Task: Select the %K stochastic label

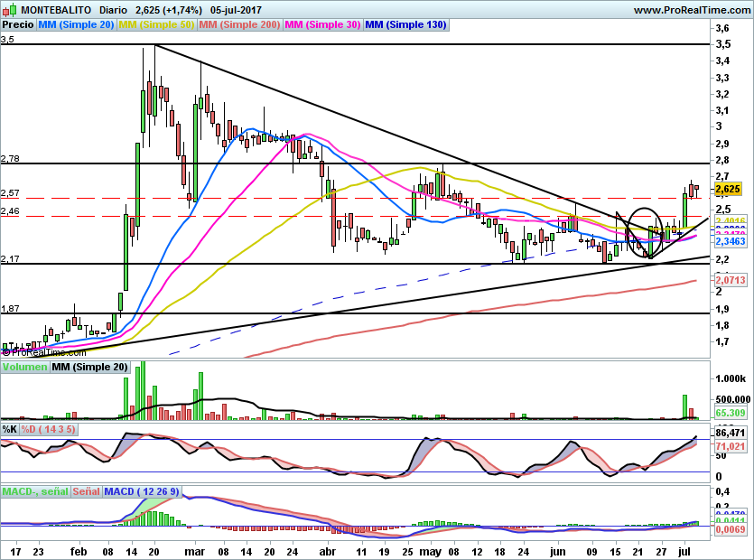Action: click(x=10, y=429)
